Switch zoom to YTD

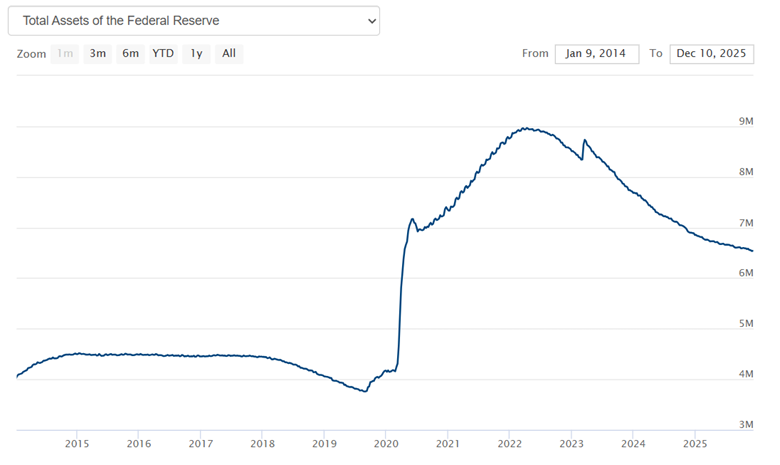tap(163, 53)
